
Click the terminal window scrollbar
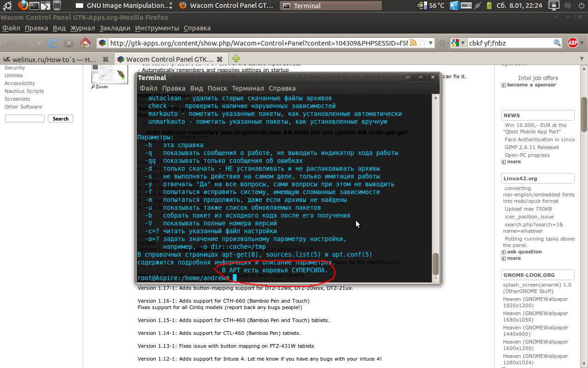point(435,263)
